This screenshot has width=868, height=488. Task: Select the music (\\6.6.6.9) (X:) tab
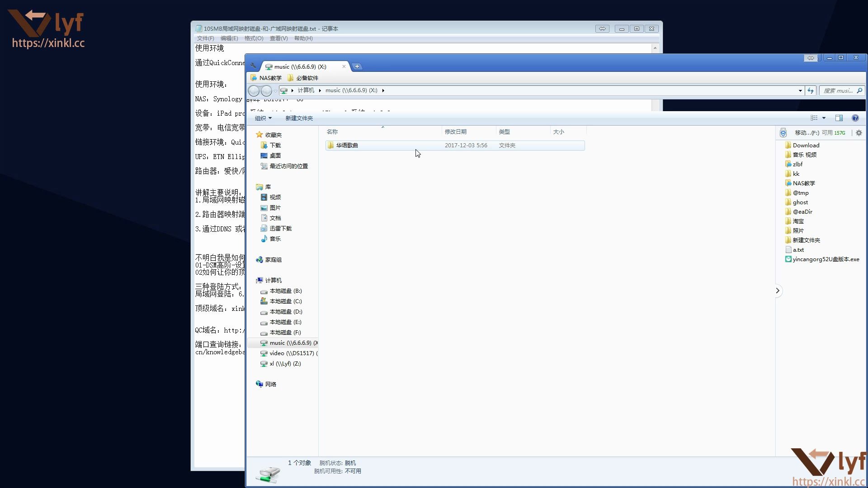(298, 66)
